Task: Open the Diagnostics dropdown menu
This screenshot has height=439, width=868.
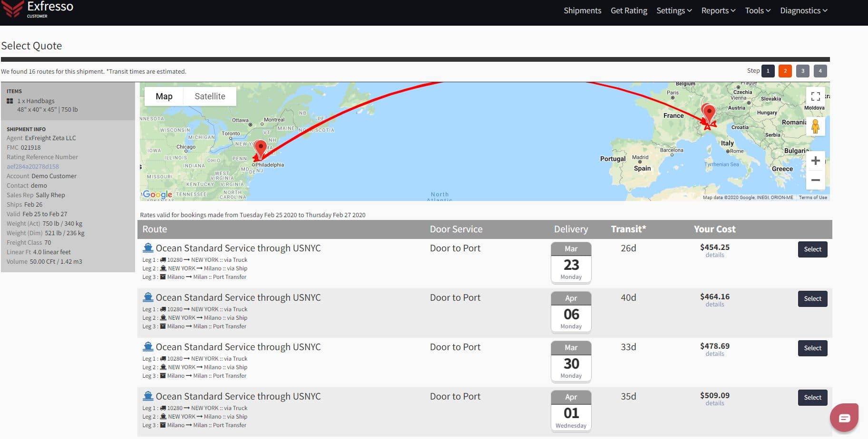Action: [804, 10]
